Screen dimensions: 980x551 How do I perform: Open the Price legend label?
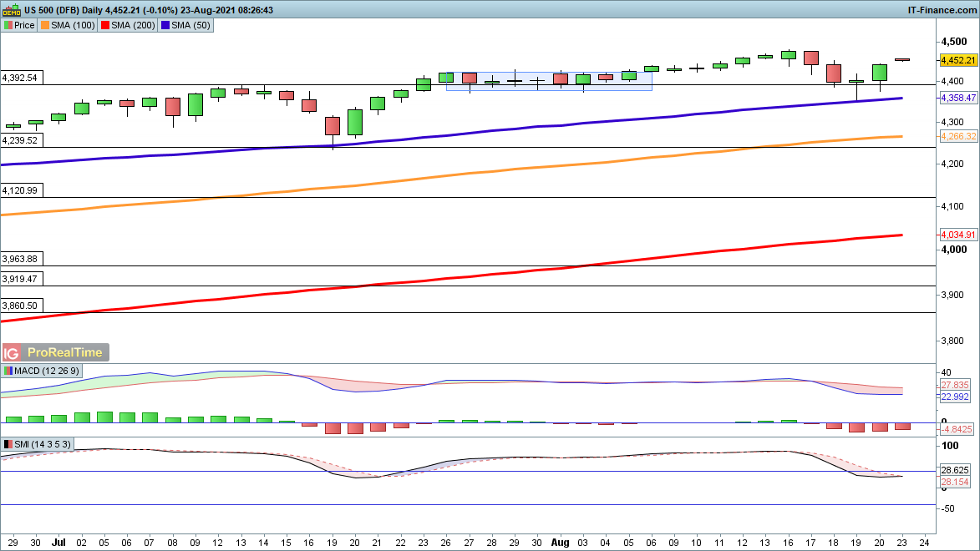coord(24,26)
